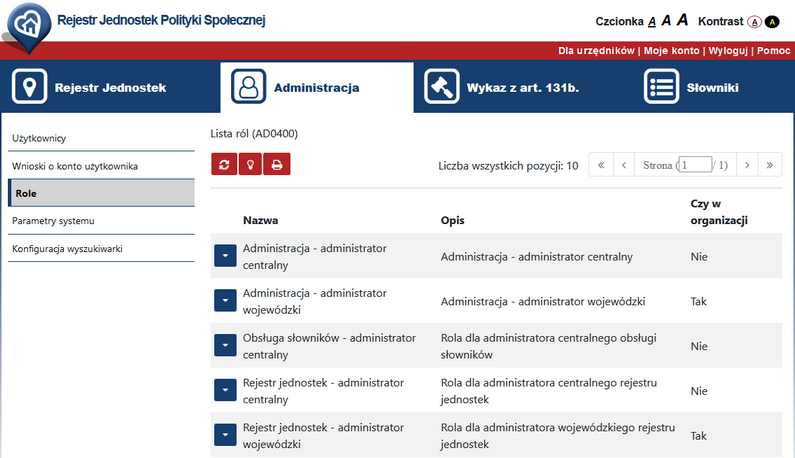The height and width of the screenshot is (458, 795).
Task: Click the map pin icon of Rejestr Jednostek
Action: tap(29, 87)
